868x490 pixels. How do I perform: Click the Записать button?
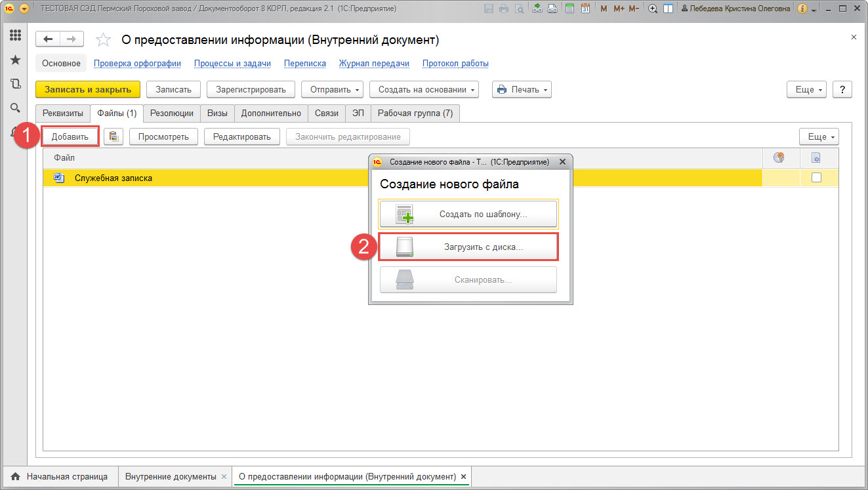click(x=173, y=90)
